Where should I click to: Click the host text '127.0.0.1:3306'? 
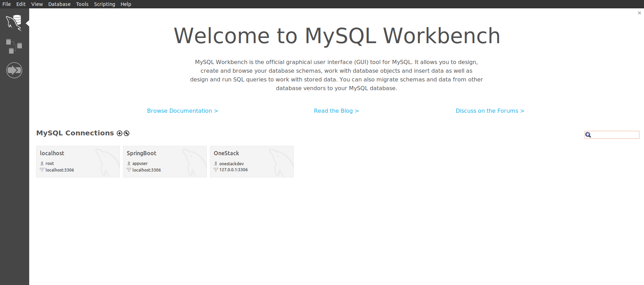234,170
